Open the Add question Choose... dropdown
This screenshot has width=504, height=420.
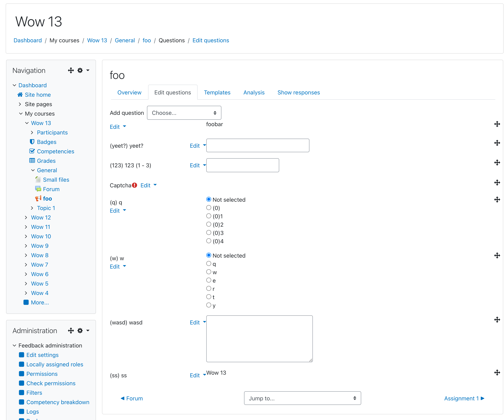tap(184, 113)
